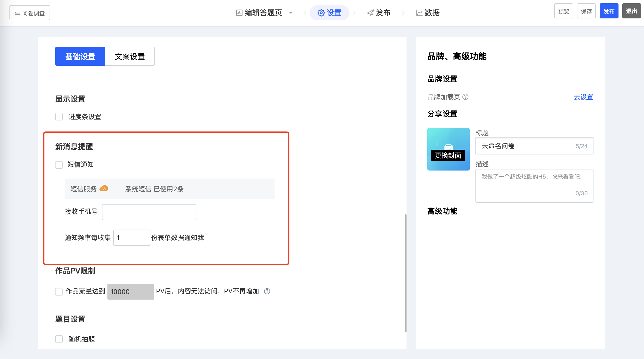Viewport: 644px width, 359px height.
Task: Click the 系统短信 已使用2条 text
Action: click(154, 189)
